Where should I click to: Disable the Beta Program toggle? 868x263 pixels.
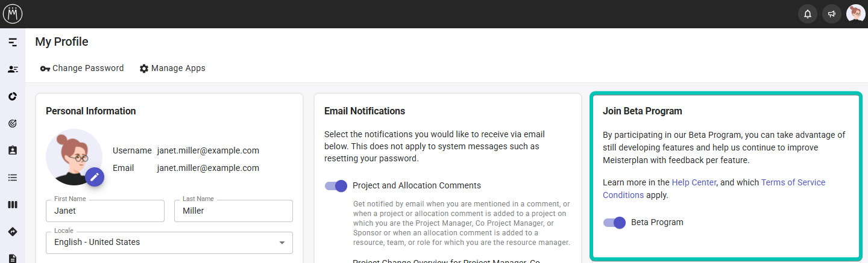pos(615,223)
